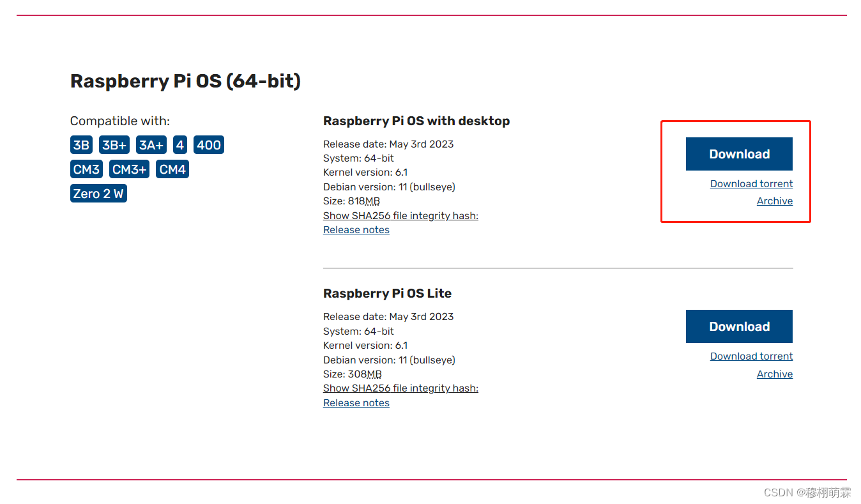The height and width of the screenshot is (504, 861).
Task: Click the 400 compatibility badge
Action: pos(209,145)
